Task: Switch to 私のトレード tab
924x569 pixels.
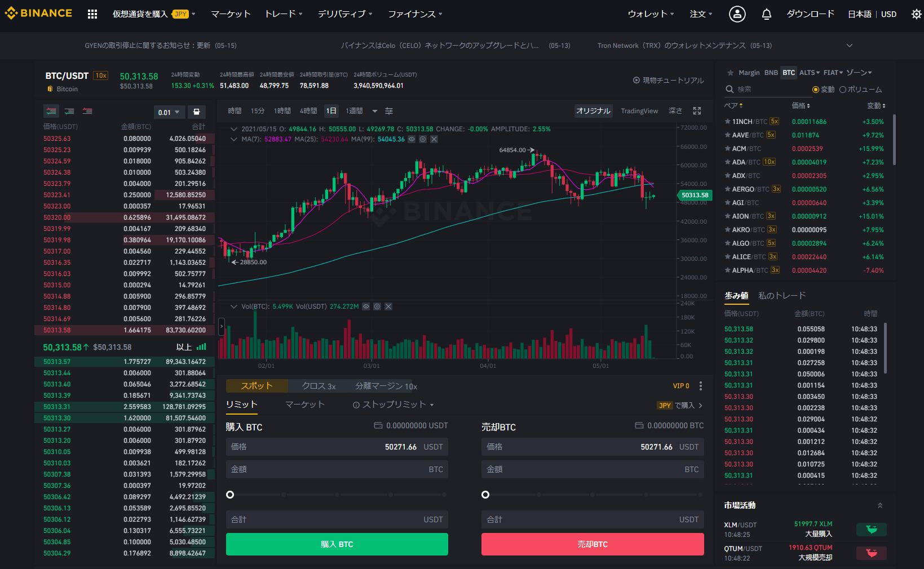Action: pos(782,295)
